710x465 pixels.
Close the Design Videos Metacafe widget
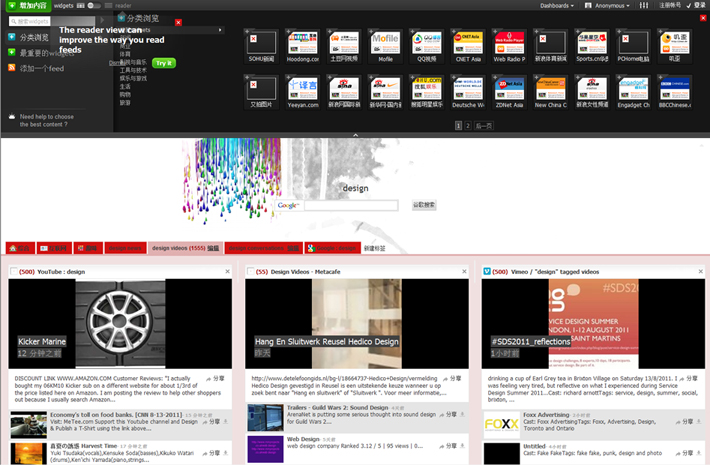click(x=464, y=271)
